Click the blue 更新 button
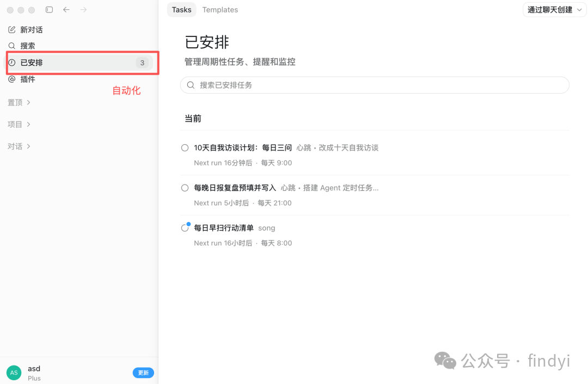This screenshot has width=588, height=384. pos(143,373)
